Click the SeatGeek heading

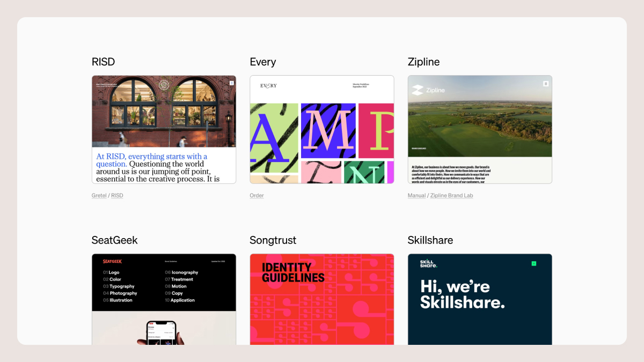point(114,240)
